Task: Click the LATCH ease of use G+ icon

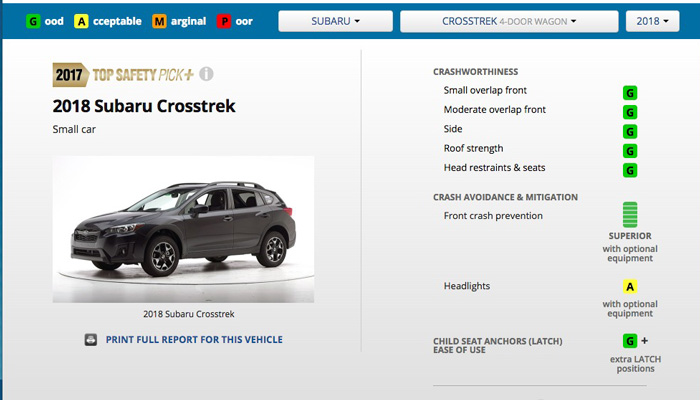Action: (x=635, y=341)
